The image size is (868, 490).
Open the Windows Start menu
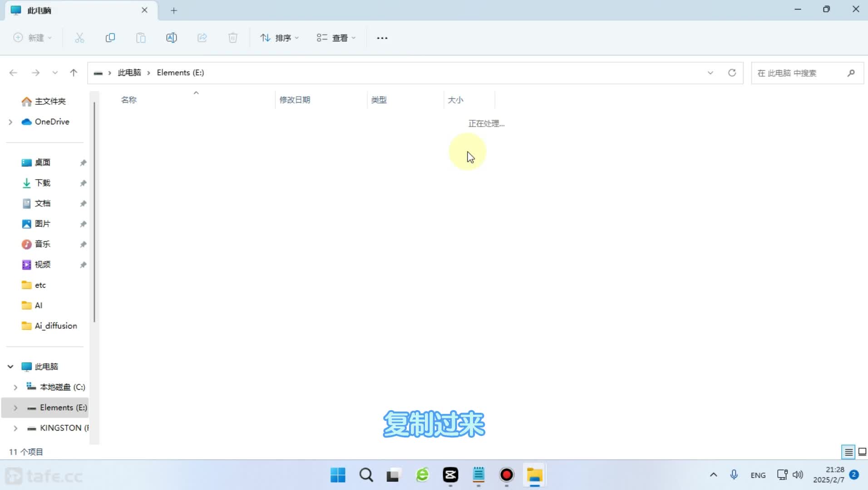[x=338, y=475]
